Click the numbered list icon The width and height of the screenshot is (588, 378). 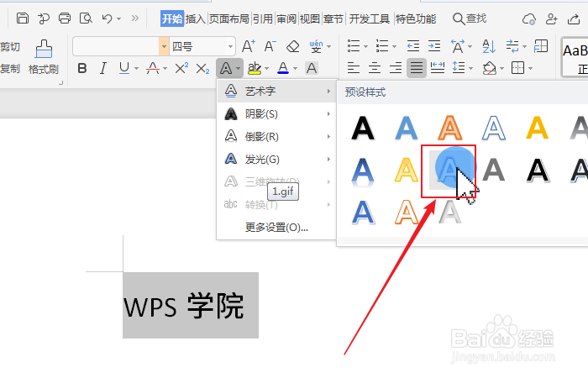click(x=382, y=46)
